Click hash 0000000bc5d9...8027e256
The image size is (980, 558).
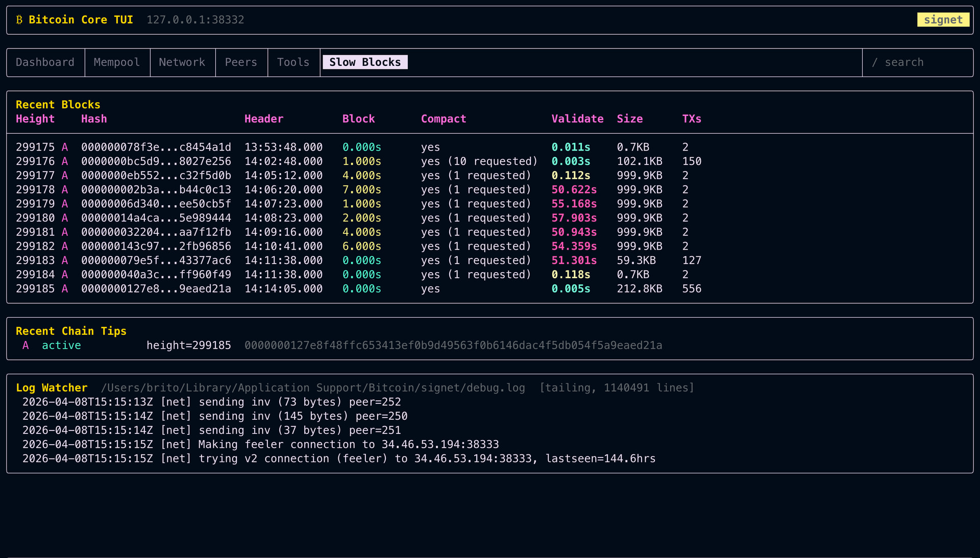pos(156,161)
